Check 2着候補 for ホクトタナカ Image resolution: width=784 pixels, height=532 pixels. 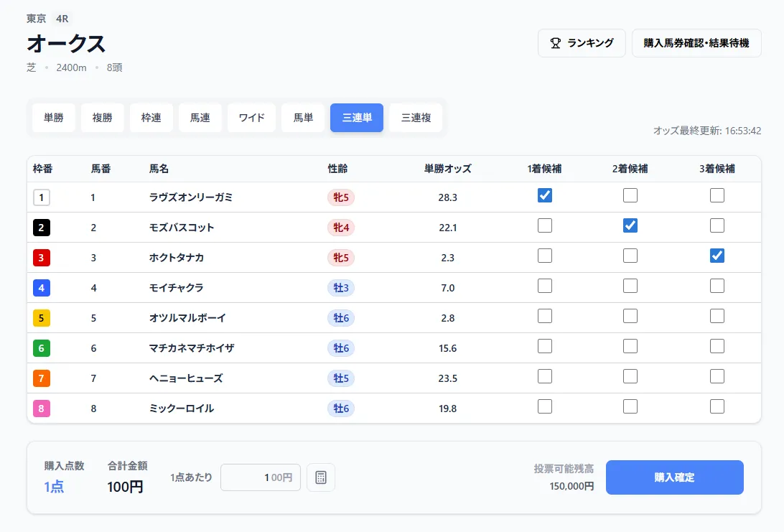(630, 256)
